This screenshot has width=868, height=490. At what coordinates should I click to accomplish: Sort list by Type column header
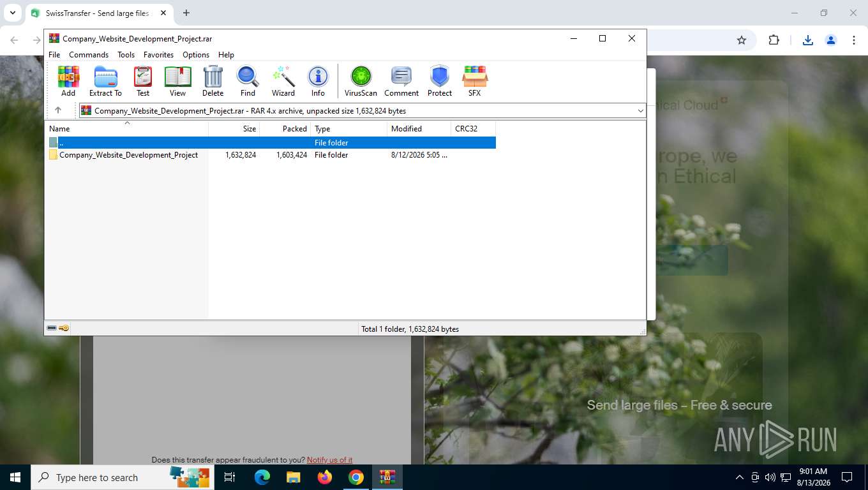point(349,128)
